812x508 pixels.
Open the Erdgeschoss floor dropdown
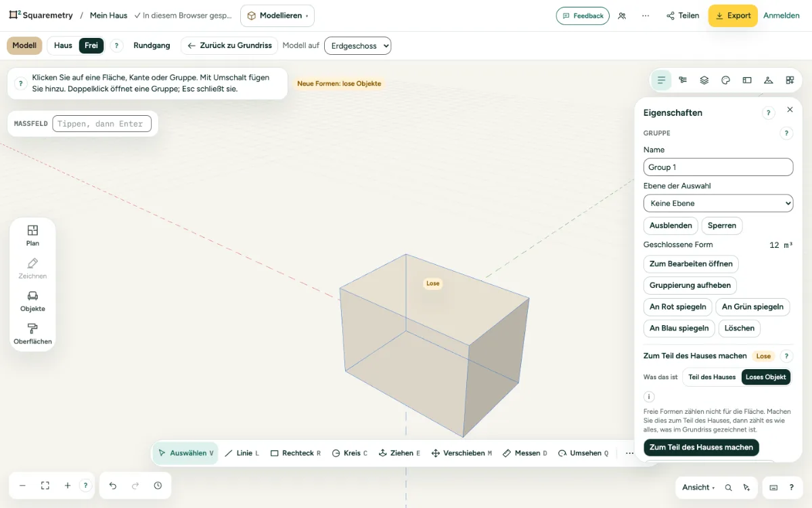(x=358, y=45)
